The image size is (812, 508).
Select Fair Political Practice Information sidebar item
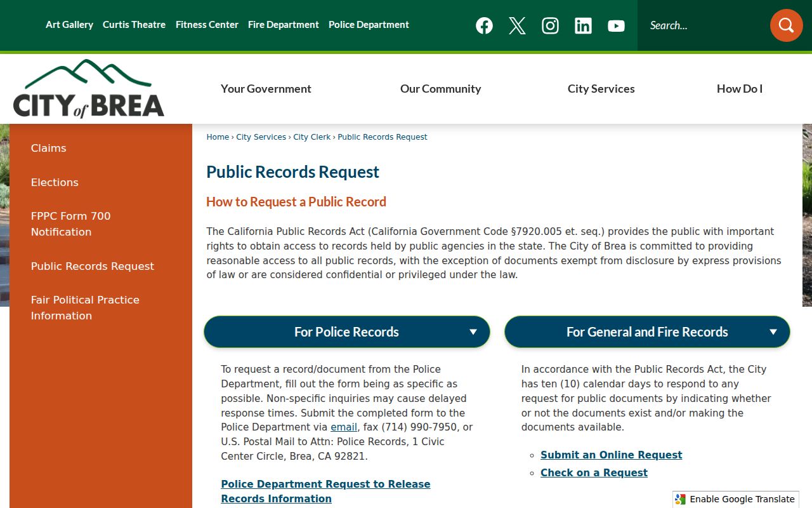(x=85, y=308)
